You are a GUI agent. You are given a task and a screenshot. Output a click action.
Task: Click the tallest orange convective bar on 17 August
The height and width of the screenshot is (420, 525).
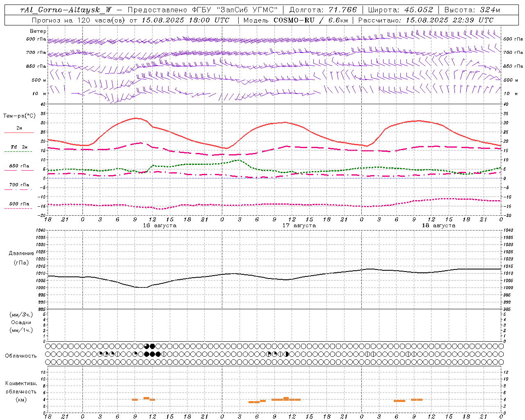coord(286,399)
